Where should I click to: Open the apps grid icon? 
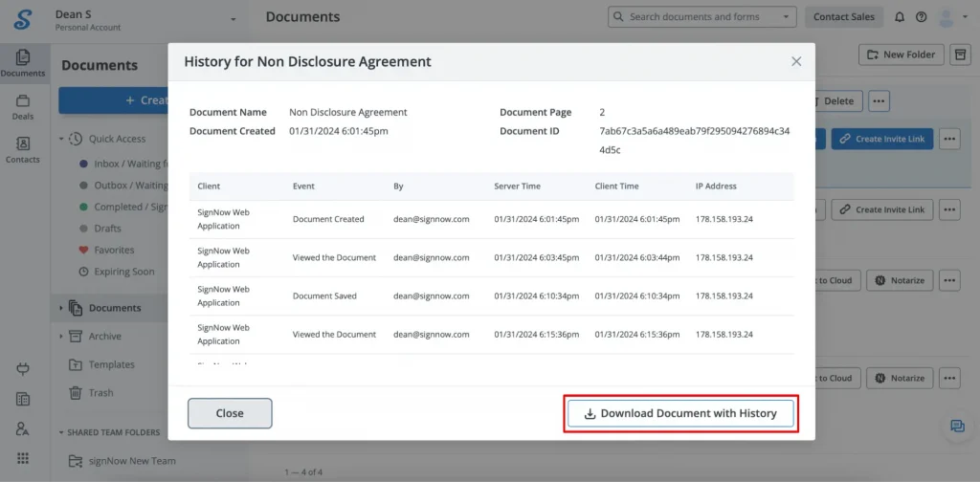click(x=23, y=458)
